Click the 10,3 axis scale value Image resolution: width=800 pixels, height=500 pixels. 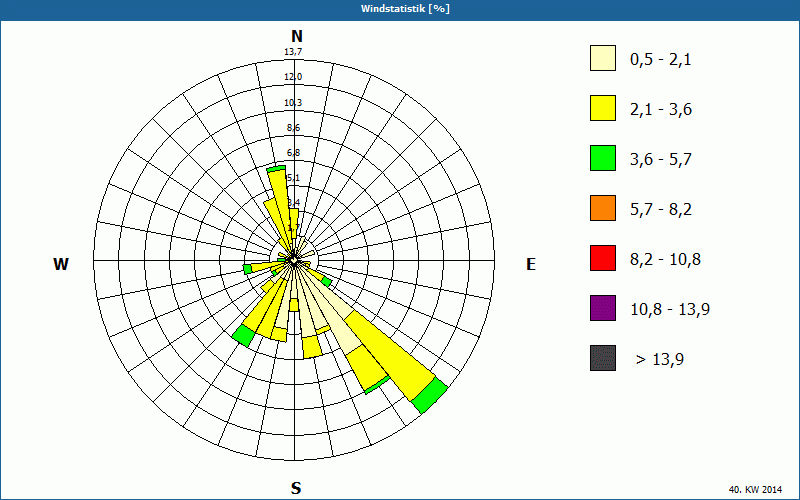coord(293,103)
